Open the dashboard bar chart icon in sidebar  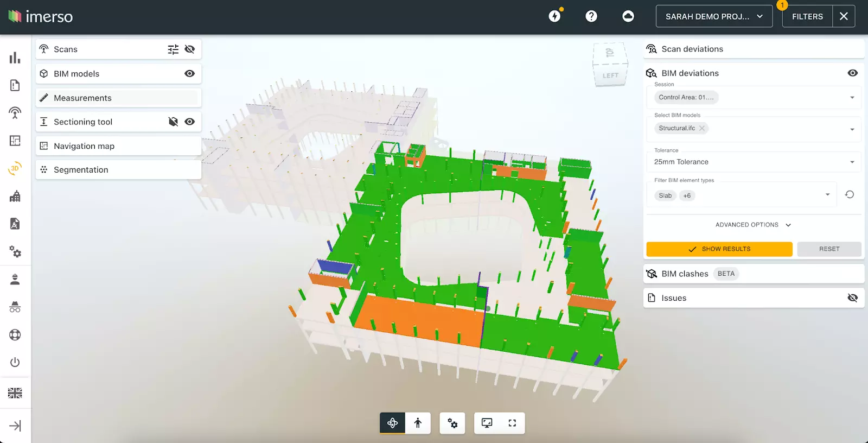click(x=15, y=58)
